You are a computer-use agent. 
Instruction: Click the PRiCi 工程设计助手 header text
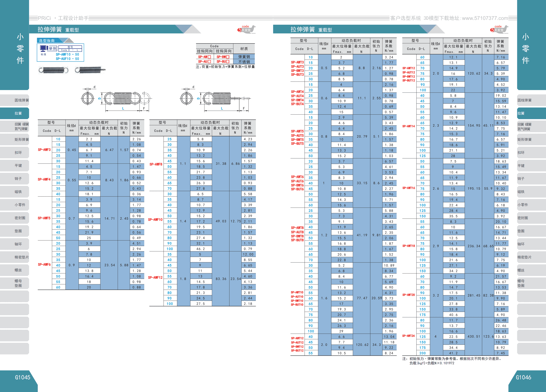[x=63, y=18]
